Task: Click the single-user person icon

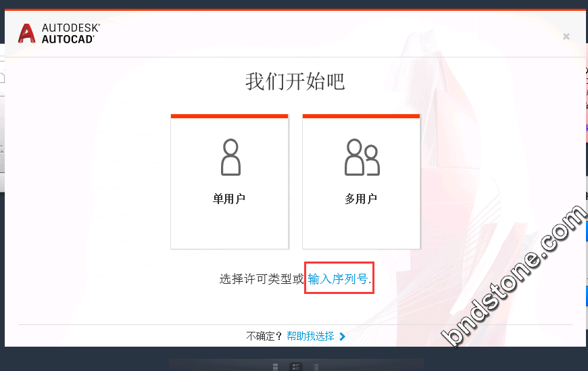Action: point(230,157)
